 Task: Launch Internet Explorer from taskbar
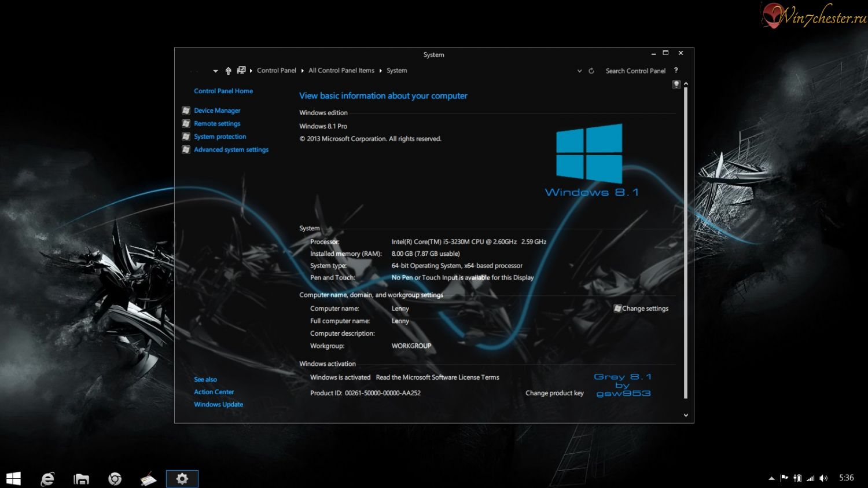47,479
